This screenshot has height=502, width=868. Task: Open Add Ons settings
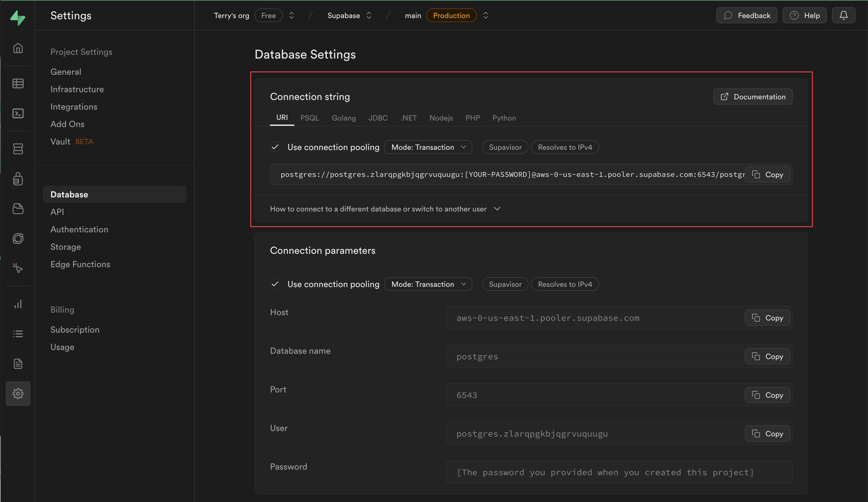pos(67,124)
